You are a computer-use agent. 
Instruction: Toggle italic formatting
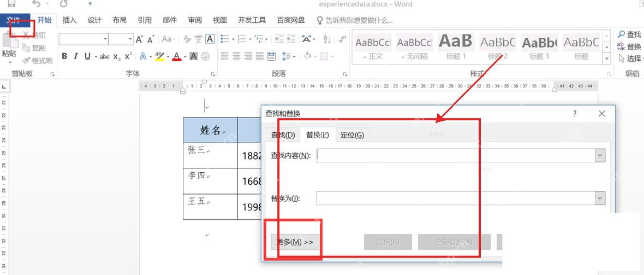pos(75,56)
